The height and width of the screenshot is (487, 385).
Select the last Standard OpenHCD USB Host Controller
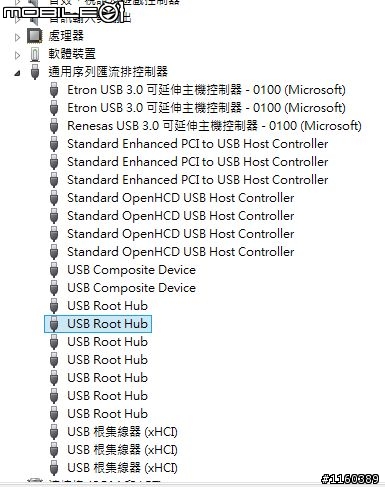point(181,252)
